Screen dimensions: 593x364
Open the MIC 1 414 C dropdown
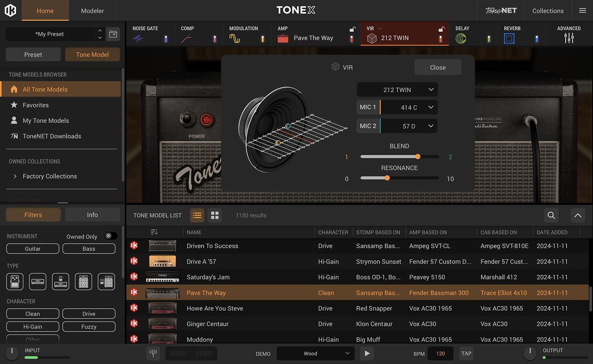coord(409,107)
